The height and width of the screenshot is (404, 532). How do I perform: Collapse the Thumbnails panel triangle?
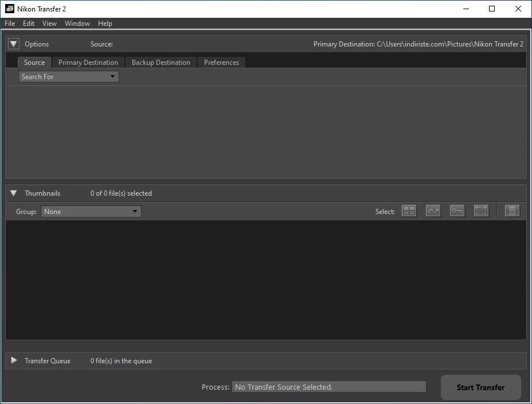[14, 193]
